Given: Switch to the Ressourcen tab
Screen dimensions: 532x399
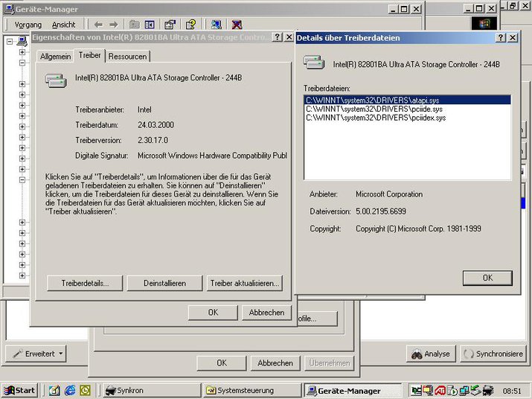Looking at the screenshot, I should [x=127, y=57].
